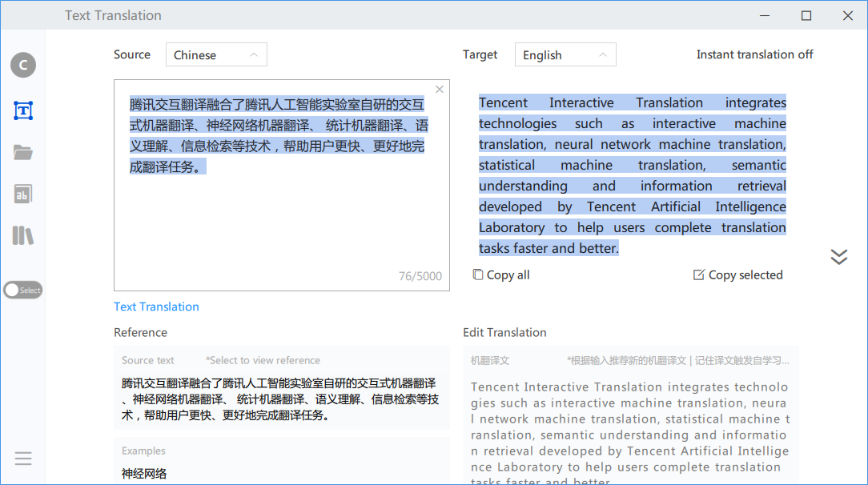This screenshot has width=868, height=485.
Task: Click the Copy selected edit icon
Action: pos(698,275)
